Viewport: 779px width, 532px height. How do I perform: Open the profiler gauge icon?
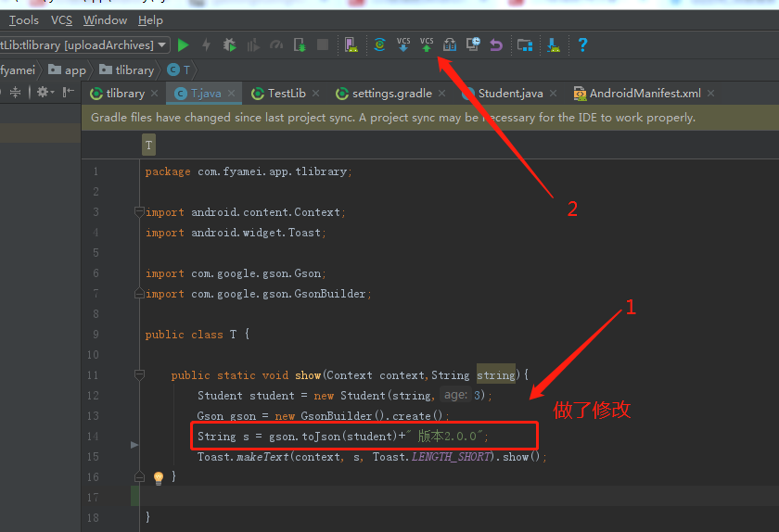(276, 45)
